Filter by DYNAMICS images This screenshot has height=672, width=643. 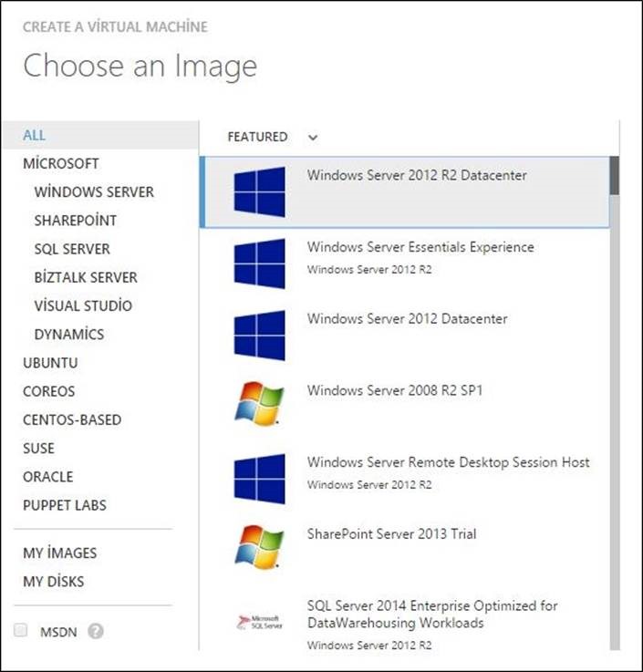point(69,335)
